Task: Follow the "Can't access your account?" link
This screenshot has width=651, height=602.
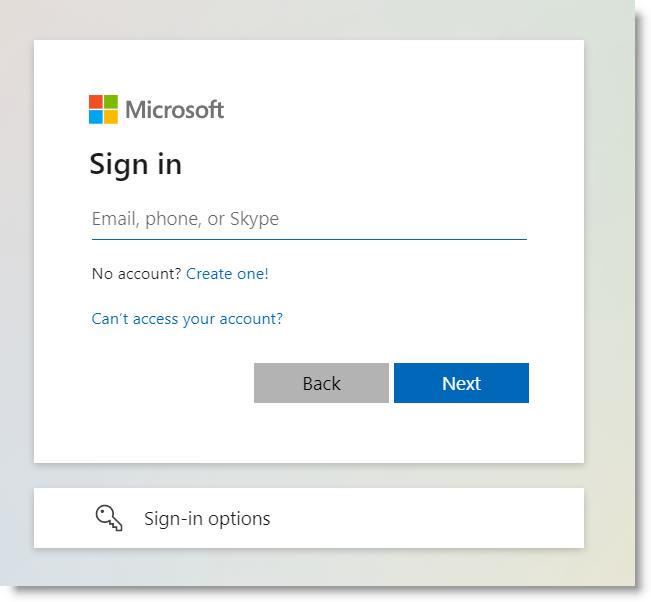Action: tap(187, 319)
